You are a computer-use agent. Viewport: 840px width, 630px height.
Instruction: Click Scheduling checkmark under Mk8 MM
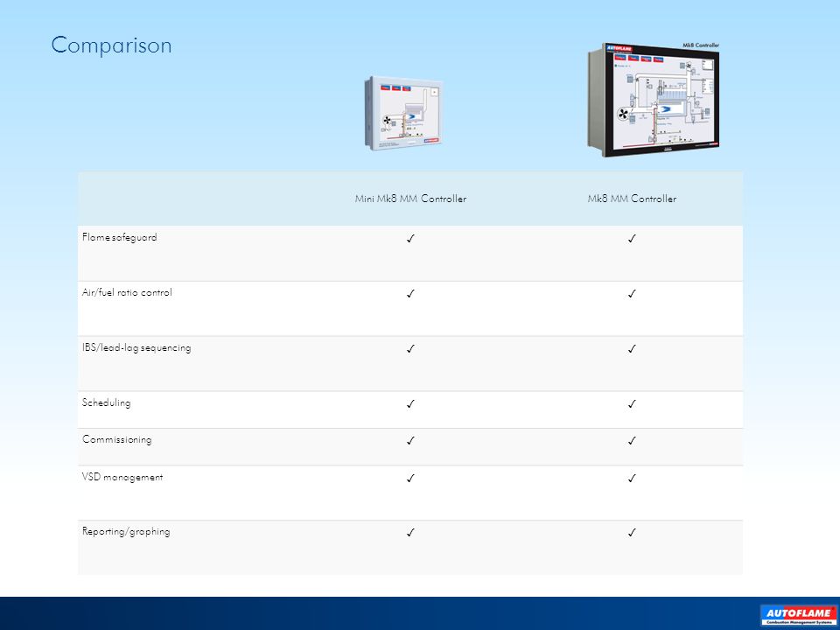(x=632, y=404)
